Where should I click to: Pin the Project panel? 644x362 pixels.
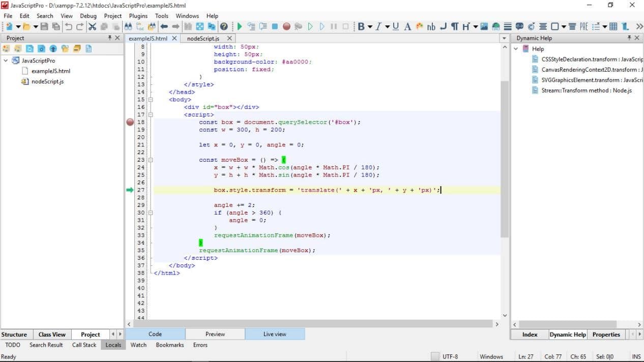110,38
